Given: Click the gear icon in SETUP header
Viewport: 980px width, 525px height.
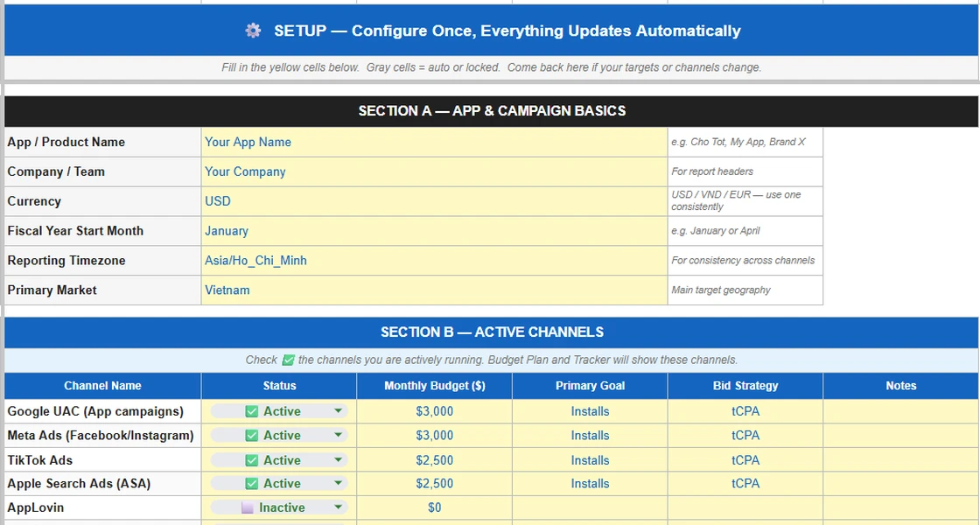Looking at the screenshot, I should (x=253, y=30).
